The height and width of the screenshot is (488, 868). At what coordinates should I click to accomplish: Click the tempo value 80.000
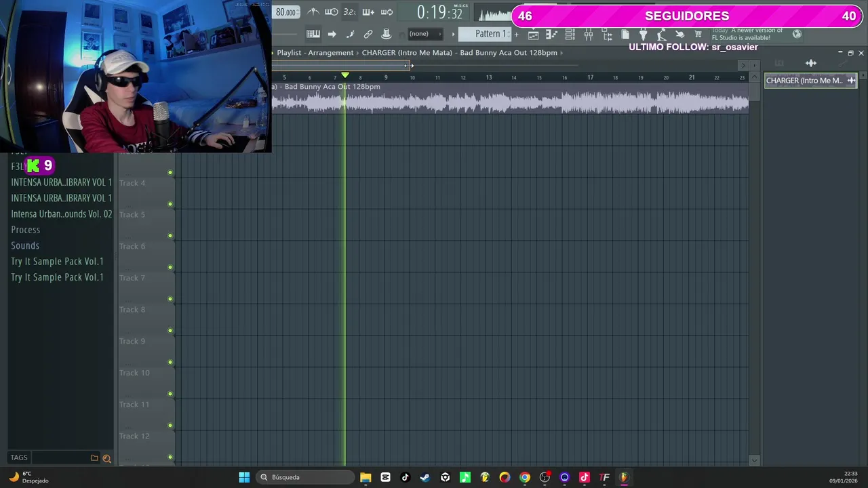(285, 12)
